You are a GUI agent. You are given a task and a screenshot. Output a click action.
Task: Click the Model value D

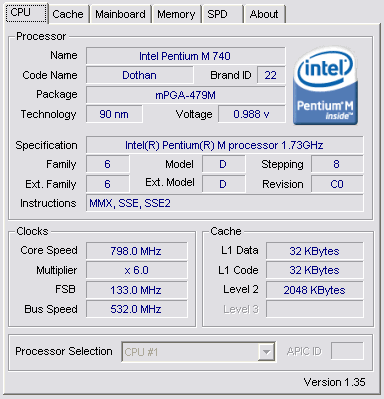pyautogui.click(x=223, y=164)
